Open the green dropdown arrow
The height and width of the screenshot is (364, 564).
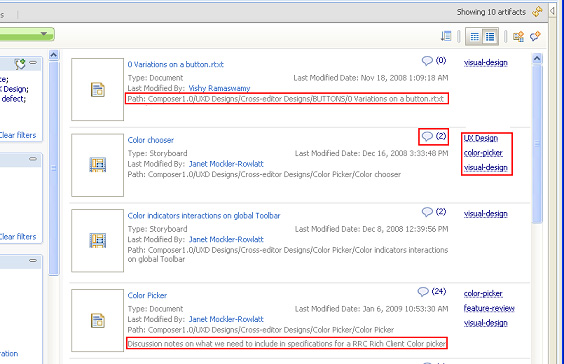click(44, 34)
